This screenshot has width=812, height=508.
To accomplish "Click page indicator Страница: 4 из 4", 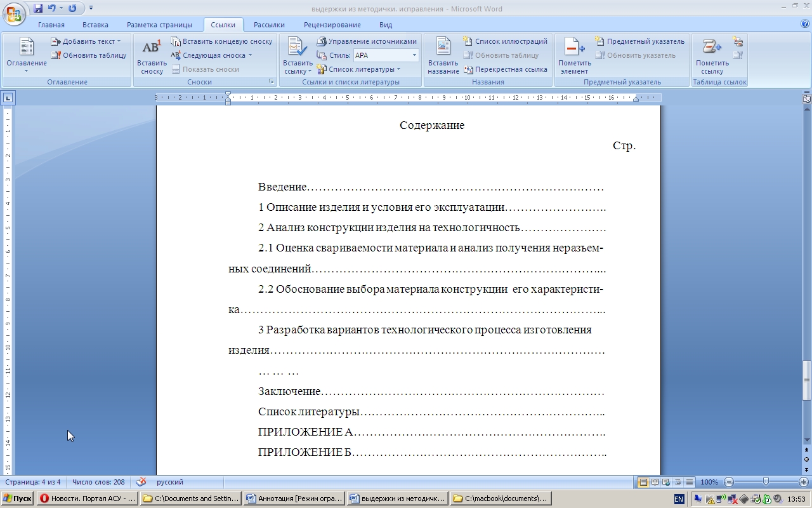I will (33, 482).
